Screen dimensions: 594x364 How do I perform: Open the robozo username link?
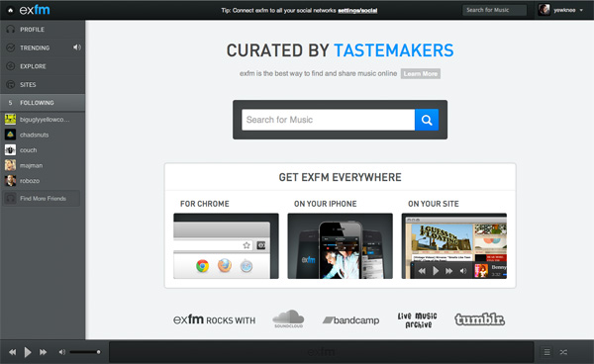[30, 181]
